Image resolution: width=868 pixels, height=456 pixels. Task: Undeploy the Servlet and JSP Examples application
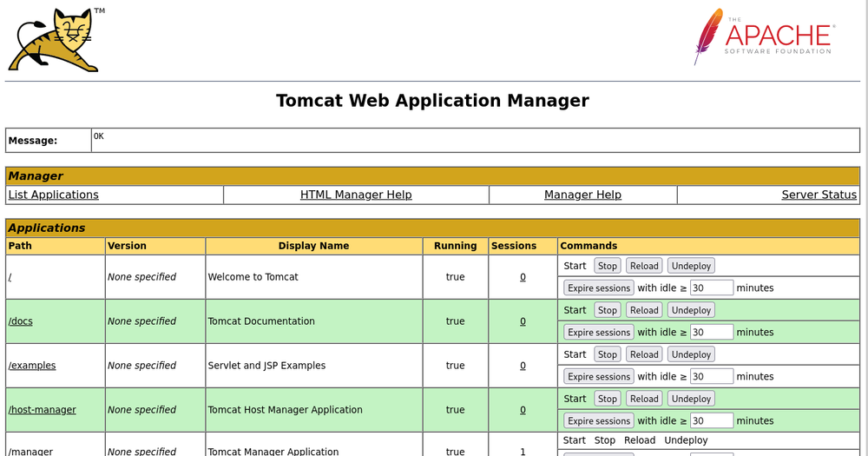click(691, 354)
